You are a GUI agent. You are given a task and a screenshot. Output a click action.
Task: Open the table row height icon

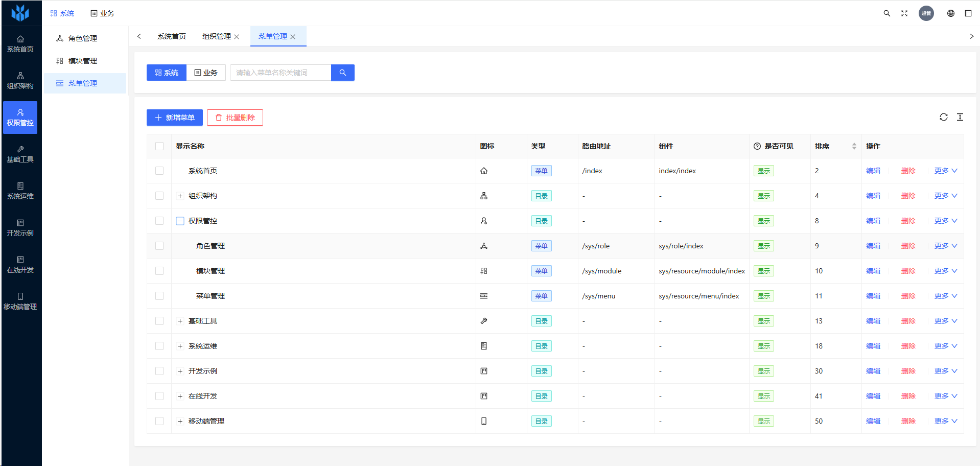960,117
